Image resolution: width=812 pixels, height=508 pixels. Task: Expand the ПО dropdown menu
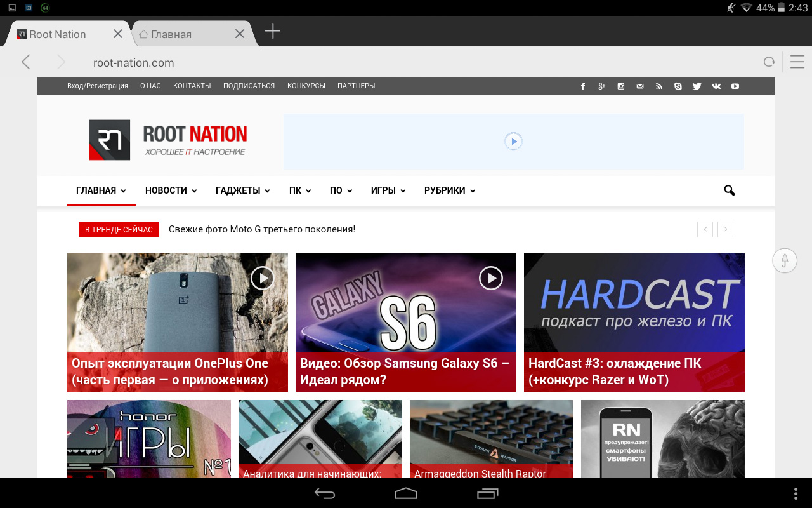pyautogui.click(x=341, y=190)
